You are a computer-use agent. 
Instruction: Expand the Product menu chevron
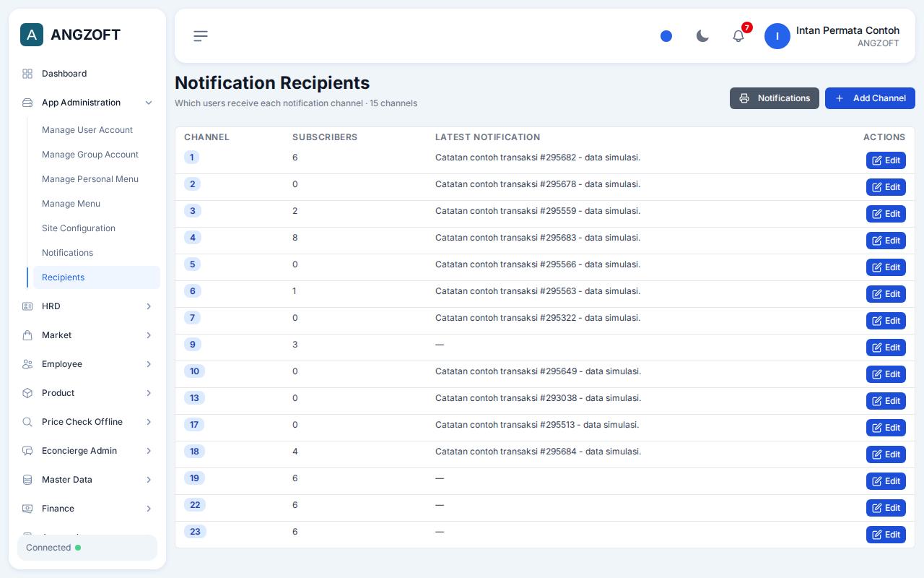tap(149, 393)
